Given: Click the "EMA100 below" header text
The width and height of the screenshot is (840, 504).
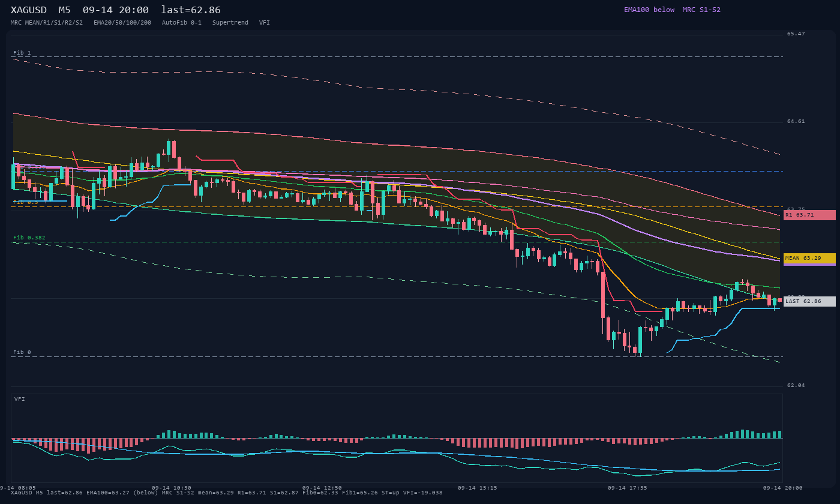Looking at the screenshot, I should pos(649,10).
